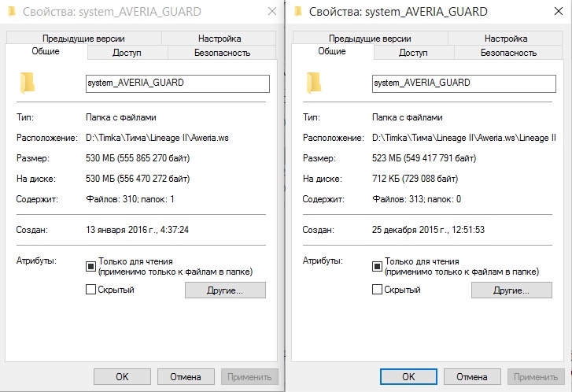This screenshot has width=572, height=392.
Task: Click the folder name field in the right dialog
Action: click(x=464, y=83)
